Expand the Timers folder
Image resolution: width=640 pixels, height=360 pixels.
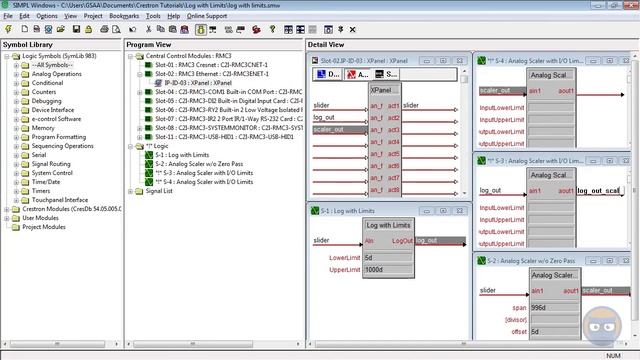tap(16, 191)
